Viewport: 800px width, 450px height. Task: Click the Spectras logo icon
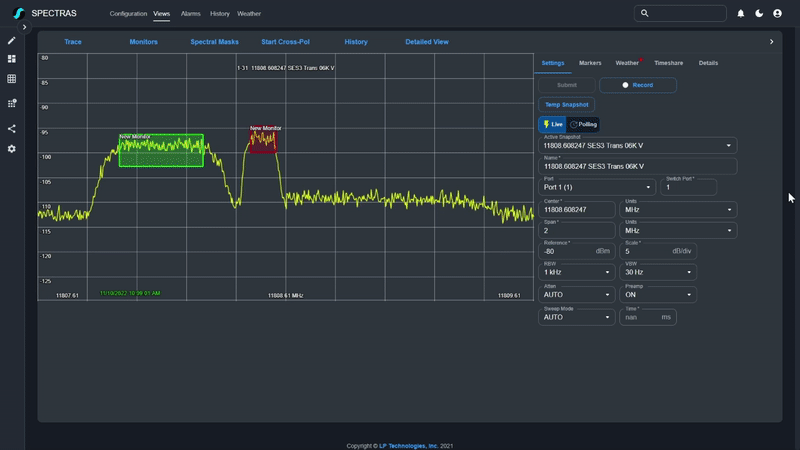pyautogui.click(x=19, y=13)
